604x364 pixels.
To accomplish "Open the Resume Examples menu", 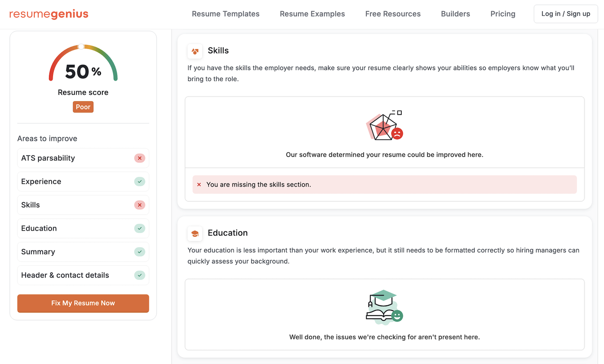I will click(x=312, y=14).
